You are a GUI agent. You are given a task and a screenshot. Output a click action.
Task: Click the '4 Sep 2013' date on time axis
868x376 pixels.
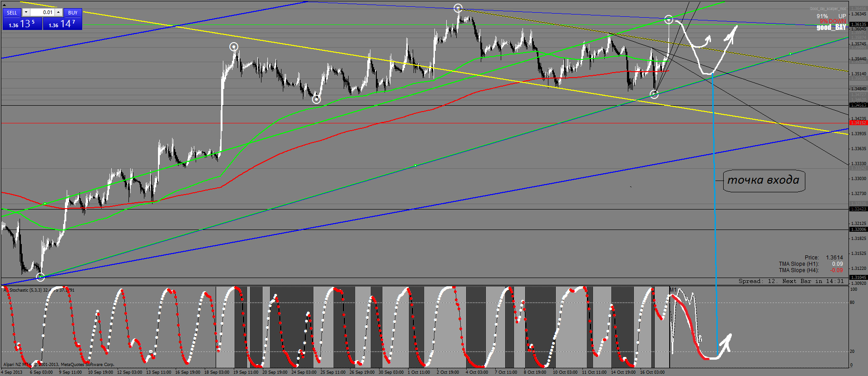(x=12, y=372)
